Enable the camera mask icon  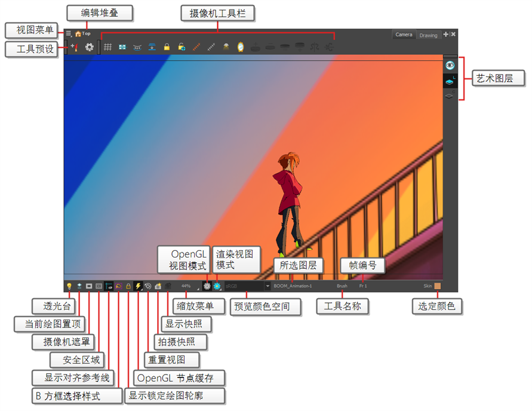[x=88, y=286]
